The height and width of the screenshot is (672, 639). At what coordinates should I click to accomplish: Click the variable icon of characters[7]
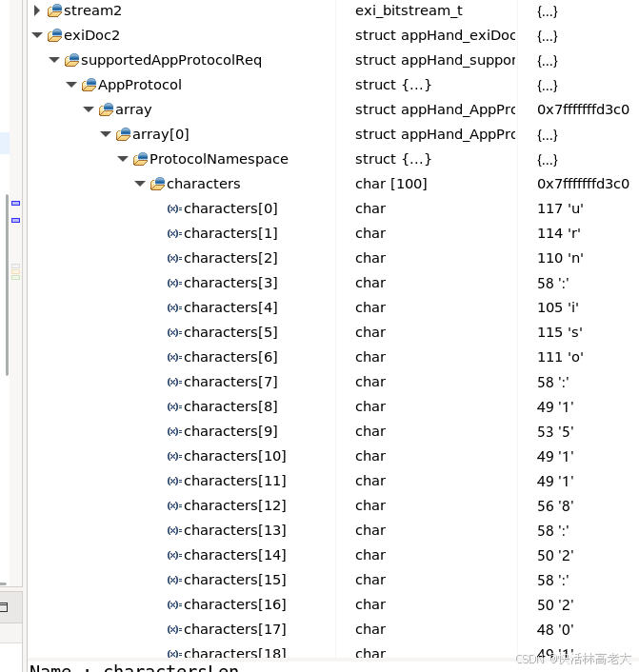pos(174,382)
